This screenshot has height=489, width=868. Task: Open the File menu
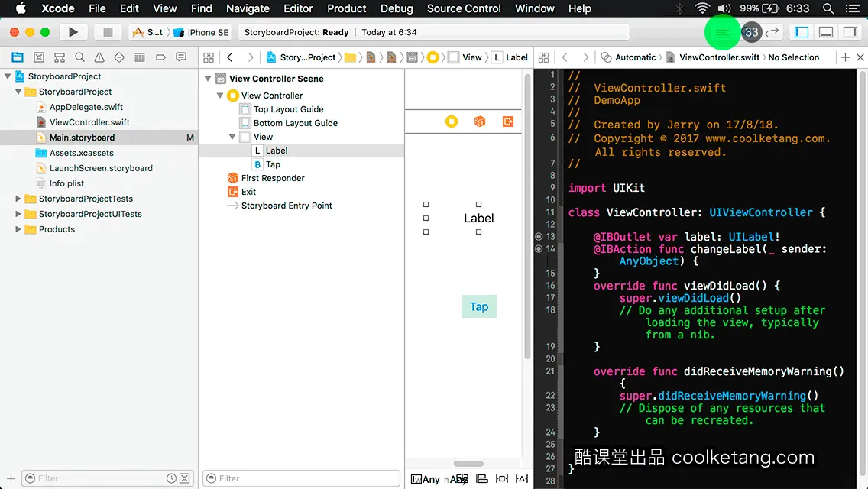pos(97,8)
